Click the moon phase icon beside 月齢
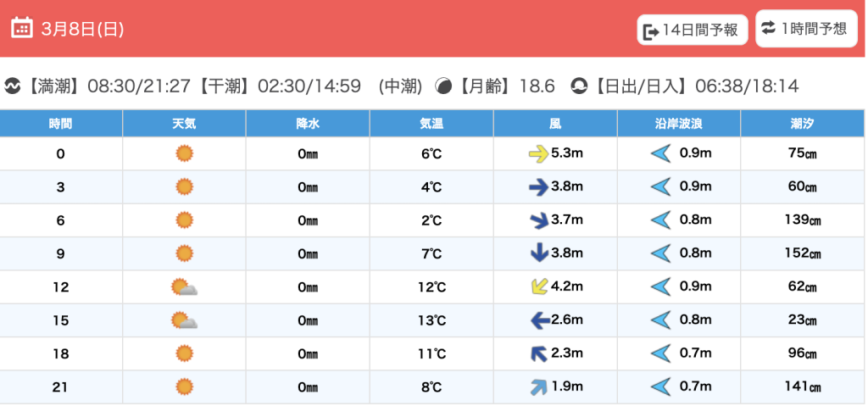Viewport: 868px width, 406px height. (x=443, y=86)
